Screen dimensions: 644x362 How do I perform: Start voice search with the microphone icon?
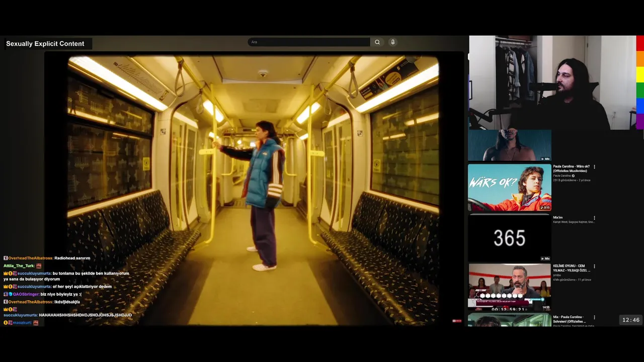pos(393,42)
